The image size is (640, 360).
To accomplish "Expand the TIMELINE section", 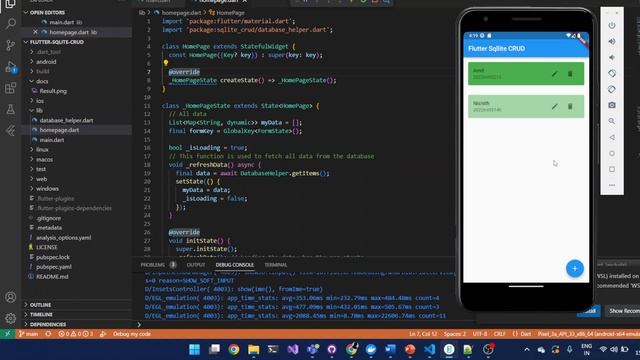I will (x=41, y=315).
